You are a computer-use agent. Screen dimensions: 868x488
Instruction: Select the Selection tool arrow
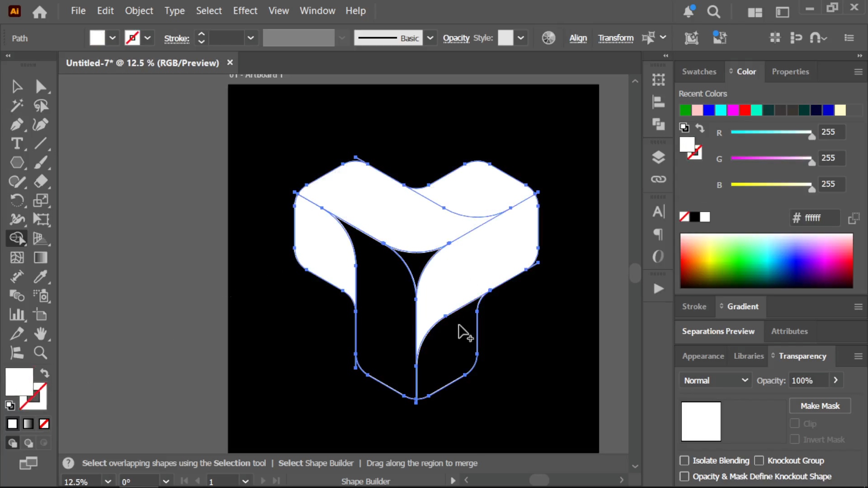17,86
